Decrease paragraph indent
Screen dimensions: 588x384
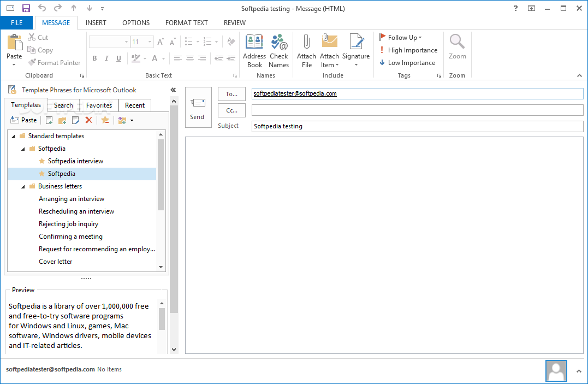tap(219, 58)
